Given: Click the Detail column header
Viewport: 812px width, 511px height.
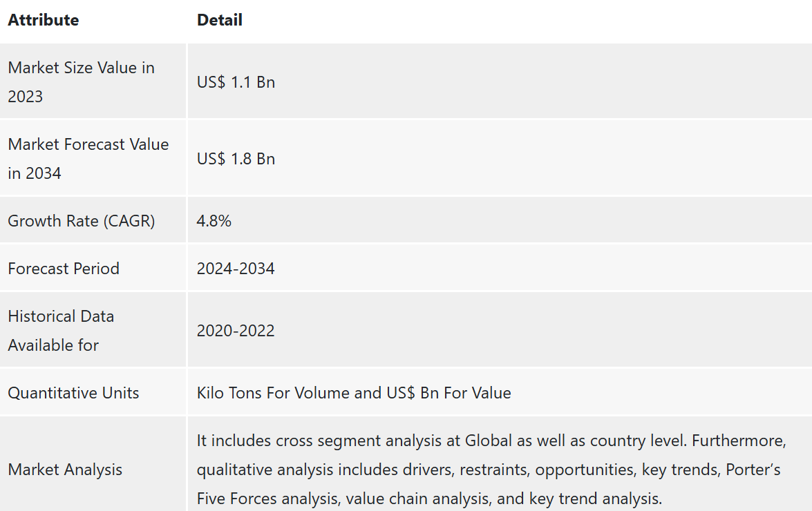Looking at the screenshot, I should pyautogui.click(x=219, y=20).
